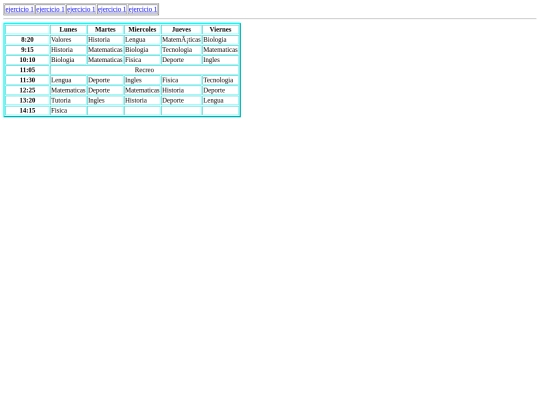540x405 pixels.
Task: Click "Deporte" under Martes at 12:25
Action: click(105, 90)
